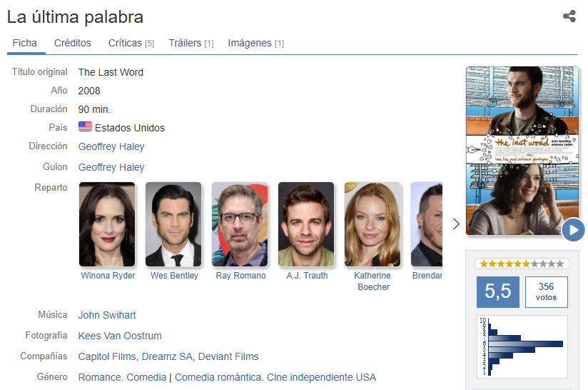Select the Comedia genre link
This screenshot has width=588, height=390.
[x=146, y=377]
